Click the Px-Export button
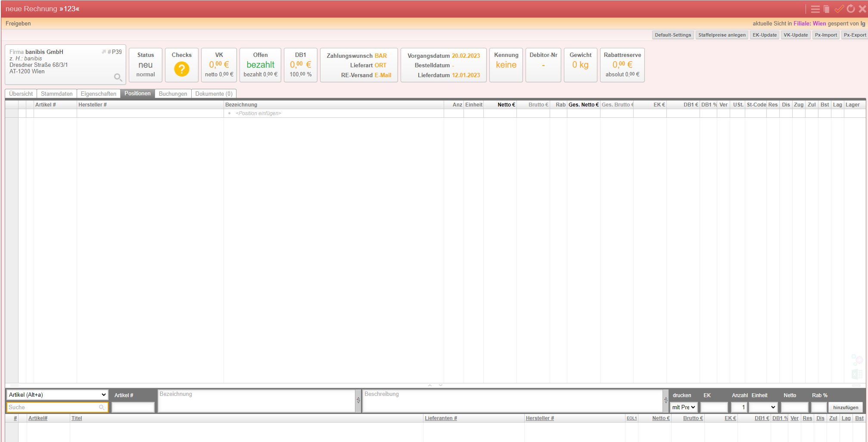The image size is (868, 442). click(855, 35)
